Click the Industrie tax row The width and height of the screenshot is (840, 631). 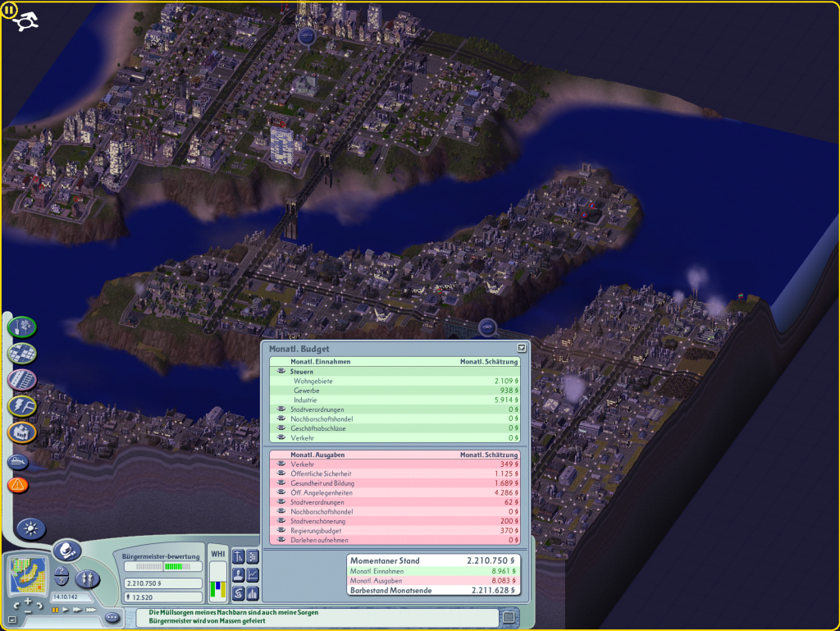[x=395, y=400]
